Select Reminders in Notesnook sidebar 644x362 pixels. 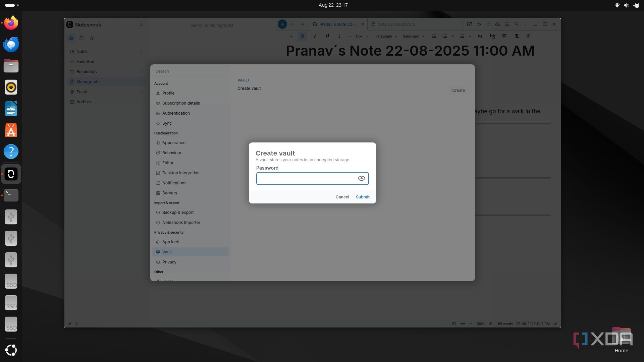point(106,72)
